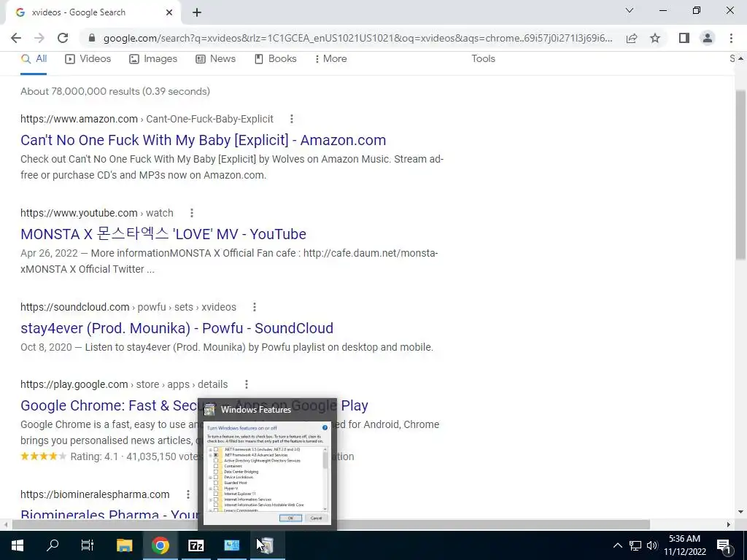Open Task View from the taskbar
This screenshot has height=560, width=747.
pos(88,545)
